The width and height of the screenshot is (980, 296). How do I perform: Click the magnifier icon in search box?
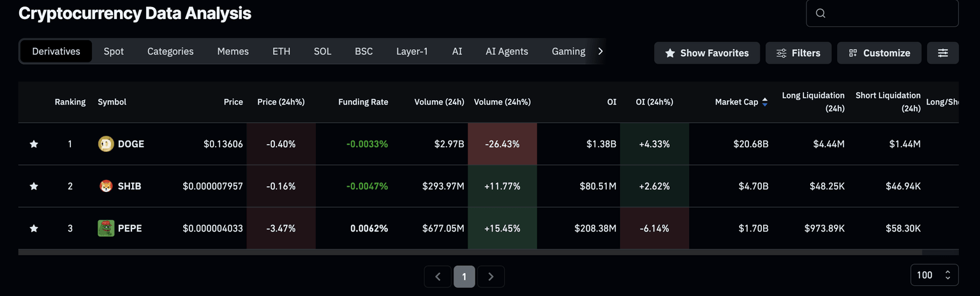pos(820,13)
